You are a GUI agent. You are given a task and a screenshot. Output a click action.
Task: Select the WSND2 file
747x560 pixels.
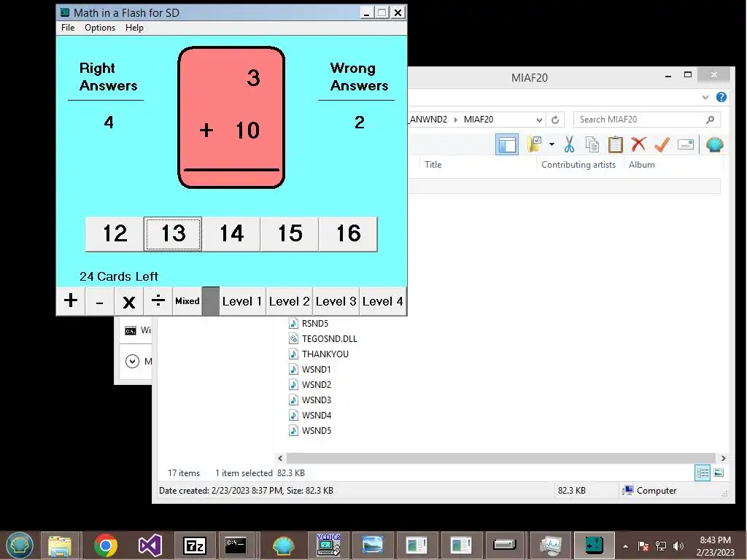coord(310,384)
